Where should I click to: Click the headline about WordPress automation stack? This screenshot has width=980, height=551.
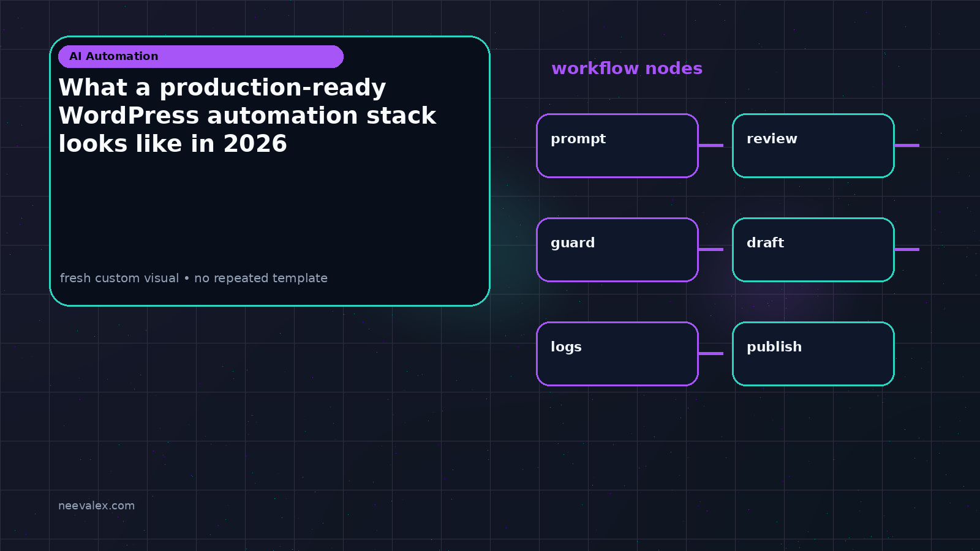tap(247, 115)
